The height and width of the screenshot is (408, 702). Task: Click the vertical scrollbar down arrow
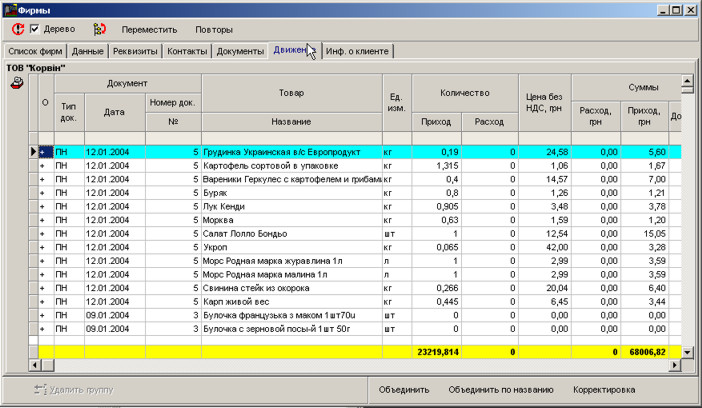point(687,352)
